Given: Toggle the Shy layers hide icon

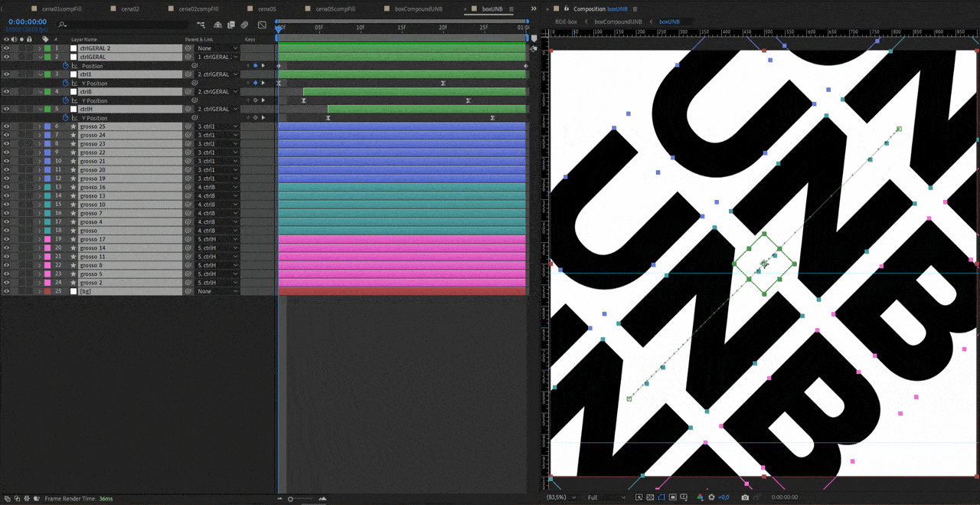Looking at the screenshot, I should tap(217, 25).
